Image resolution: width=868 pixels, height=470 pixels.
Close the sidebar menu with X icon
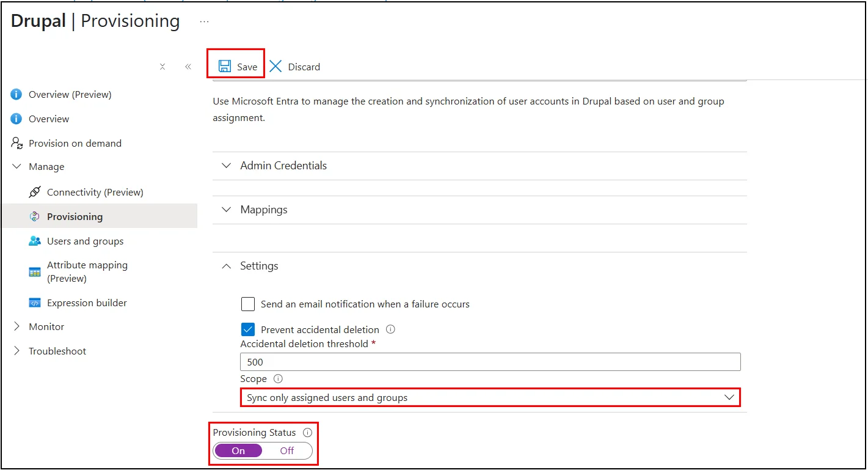point(162,67)
